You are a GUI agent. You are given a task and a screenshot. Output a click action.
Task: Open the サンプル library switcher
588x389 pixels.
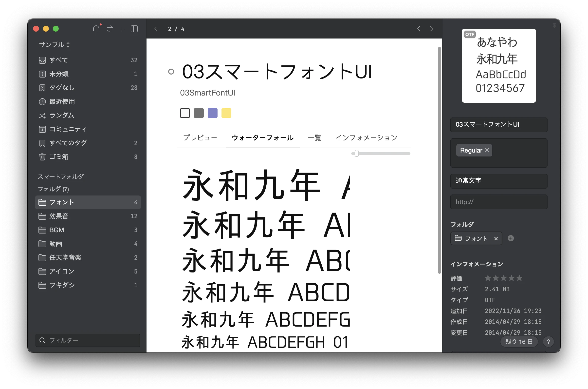tap(54, 44)
